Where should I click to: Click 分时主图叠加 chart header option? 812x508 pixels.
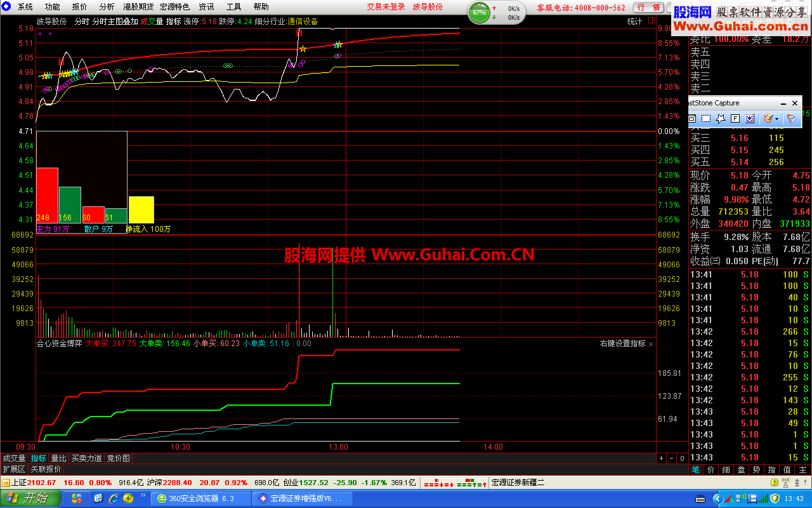(115, 21)
